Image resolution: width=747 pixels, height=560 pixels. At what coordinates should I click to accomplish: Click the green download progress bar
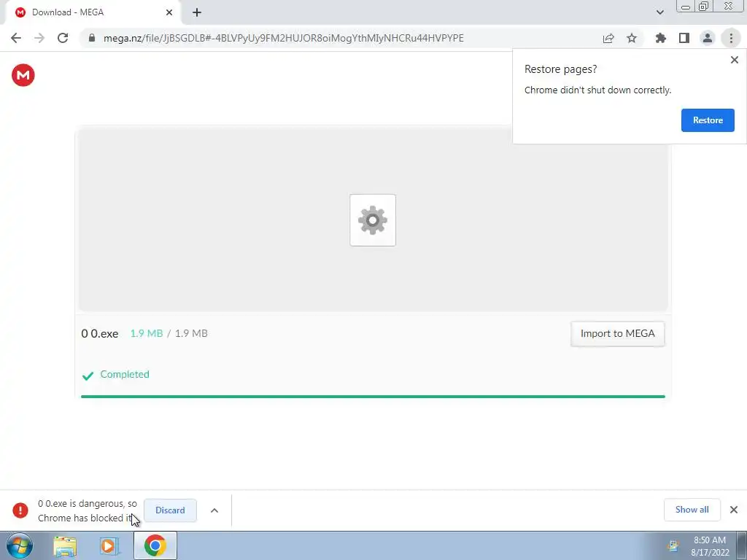[373, 396]
